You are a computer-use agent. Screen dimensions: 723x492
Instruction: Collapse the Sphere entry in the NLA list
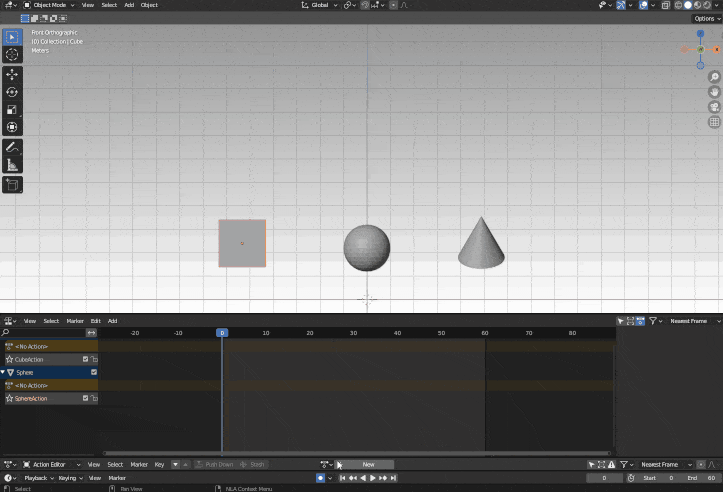(4, 372)
